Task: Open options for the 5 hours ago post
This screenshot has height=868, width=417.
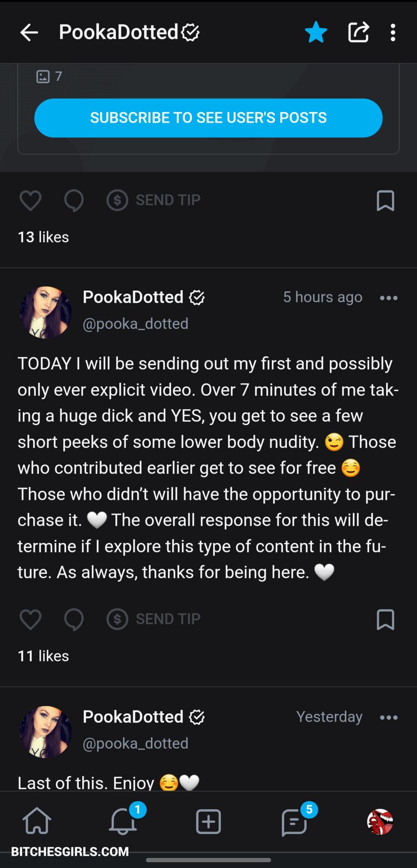Action: pos(388,298)
